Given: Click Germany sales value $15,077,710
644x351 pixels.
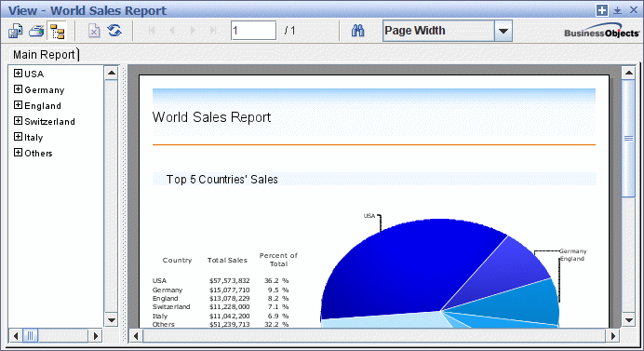Looking at the screenshot, I should coord(229,290).
